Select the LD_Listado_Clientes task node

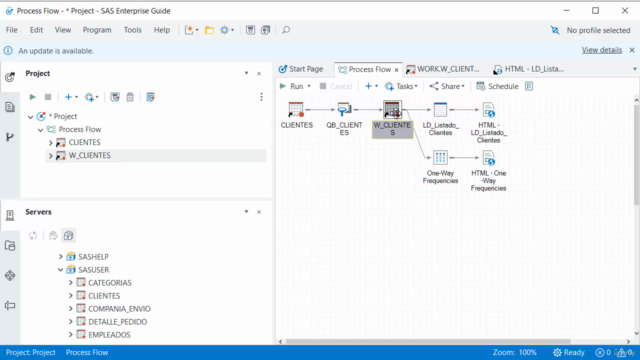pyautogui.click(x=440, y=119)
